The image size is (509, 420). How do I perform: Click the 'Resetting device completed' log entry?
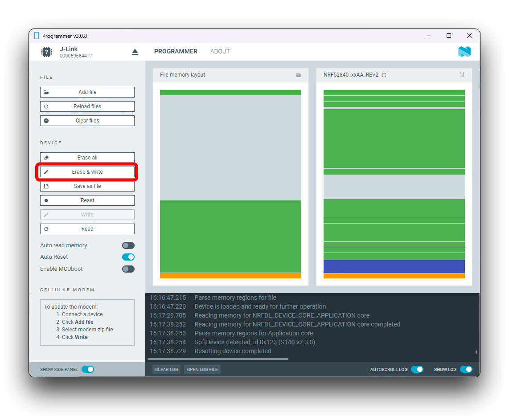[x=233, y=351]
